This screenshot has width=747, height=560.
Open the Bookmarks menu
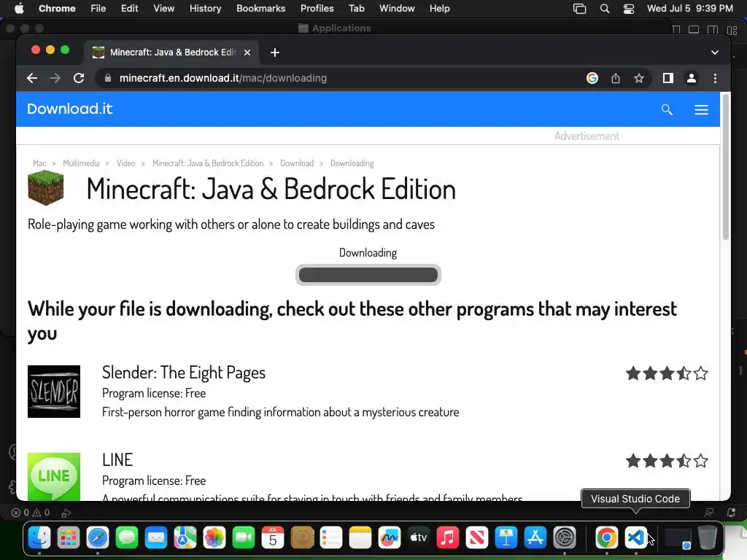[260, 9]
